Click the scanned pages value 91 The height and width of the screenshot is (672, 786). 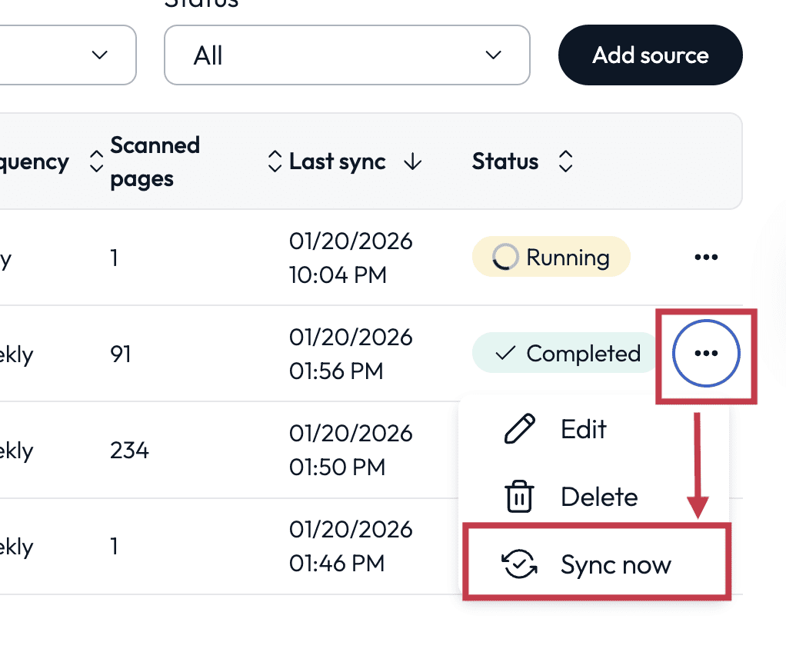pyautogui.click(x=121, y=354)
